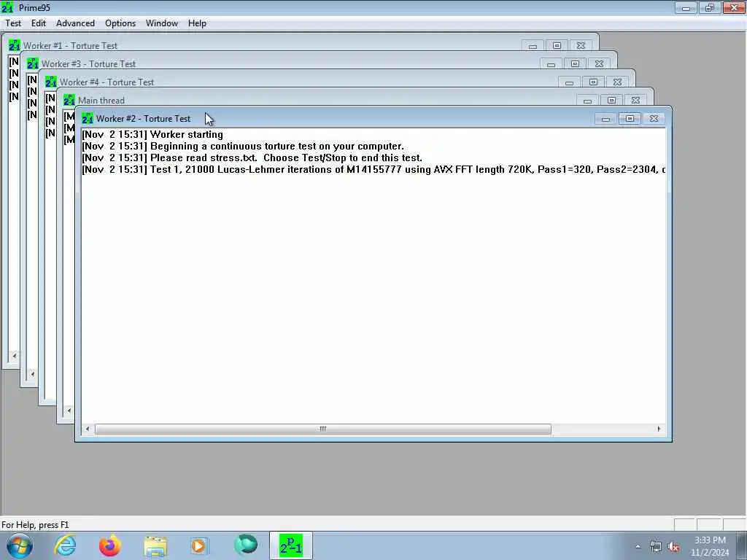This screenshot has width=747, height=560.
Task: Close the Worker #4 window
Action: [x=617, y=82]
